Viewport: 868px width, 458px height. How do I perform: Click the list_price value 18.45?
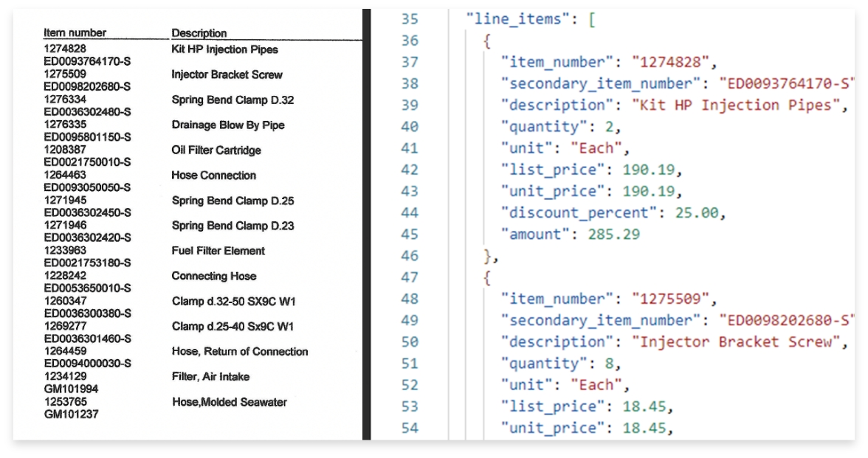648,406
